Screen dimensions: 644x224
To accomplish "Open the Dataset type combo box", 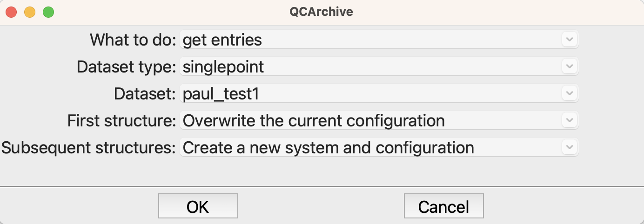I will pyautogui.click(x=379, y=66).
